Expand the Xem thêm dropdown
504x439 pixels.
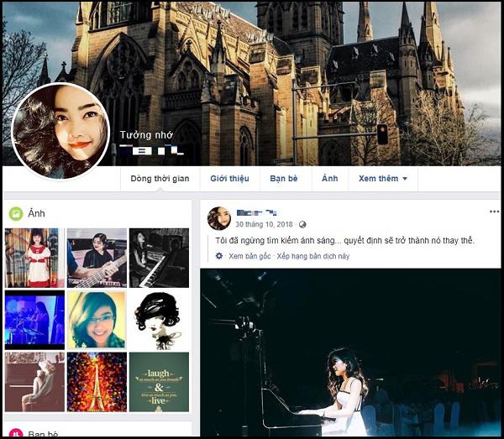click(383, 179)
